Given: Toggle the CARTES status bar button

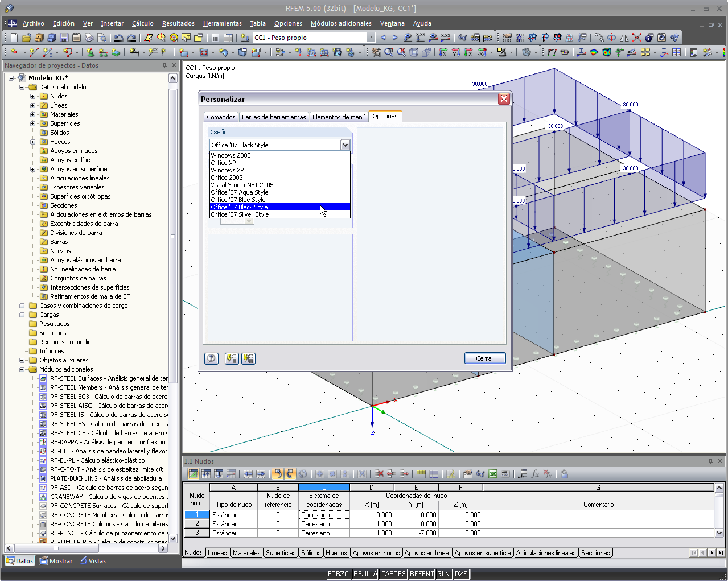Looking at the screenshot, I should pyautogui.click(x=393, y=574).
